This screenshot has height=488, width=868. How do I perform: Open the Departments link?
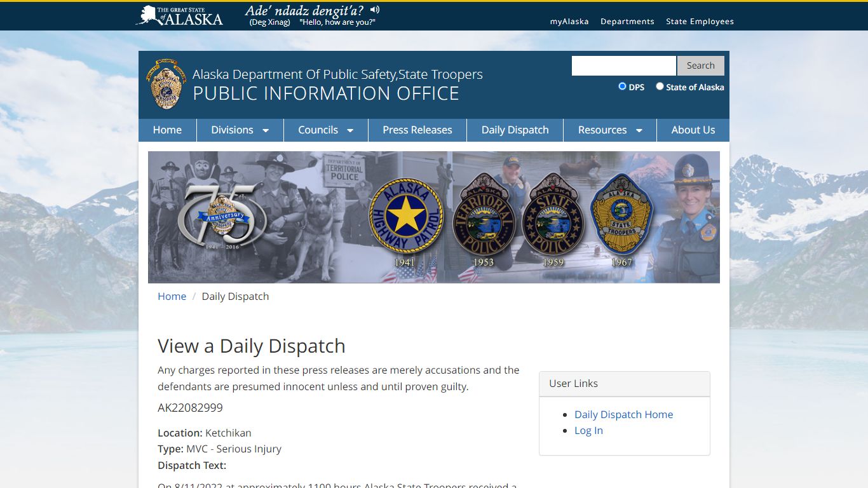tap(627, 22)
